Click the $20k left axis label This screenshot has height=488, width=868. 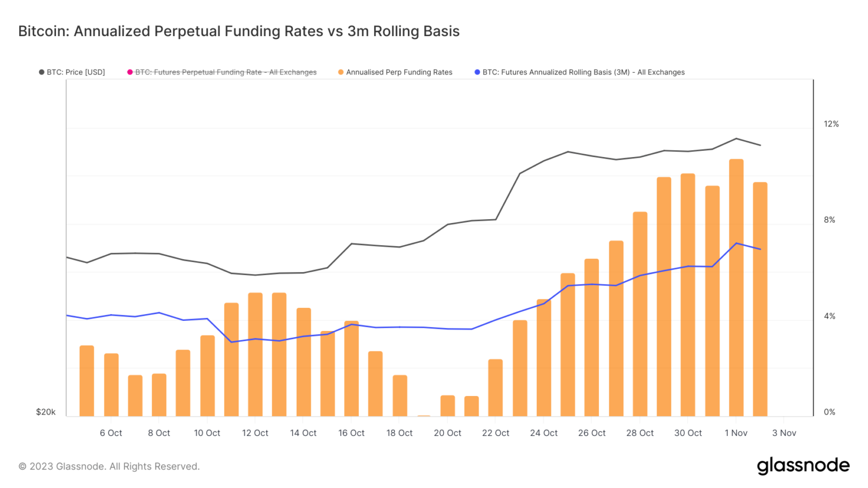46,412
